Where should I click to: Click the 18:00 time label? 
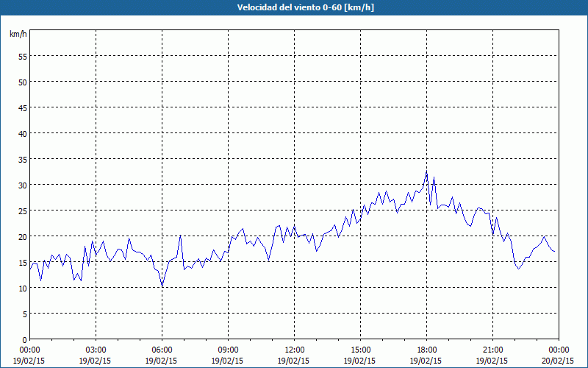click(x=427, y=350)
